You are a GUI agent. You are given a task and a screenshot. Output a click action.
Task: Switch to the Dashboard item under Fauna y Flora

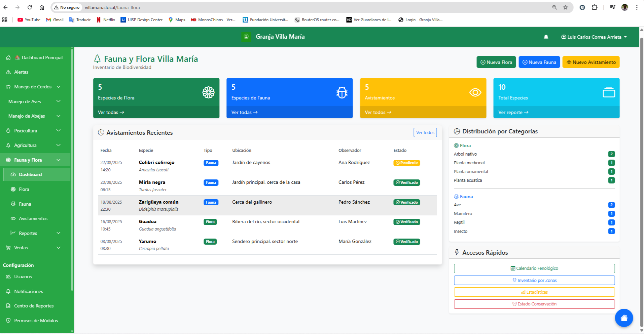pos(30,174)
